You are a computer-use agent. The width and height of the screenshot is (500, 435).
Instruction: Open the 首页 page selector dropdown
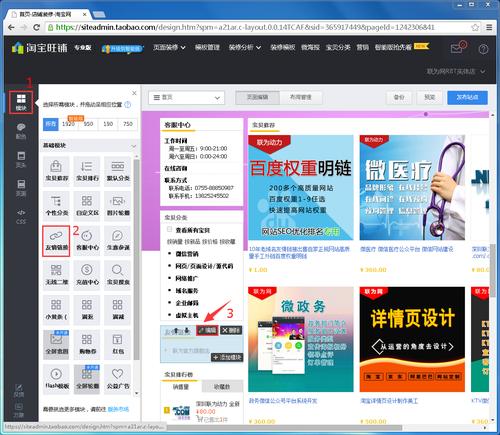point(186,98)
